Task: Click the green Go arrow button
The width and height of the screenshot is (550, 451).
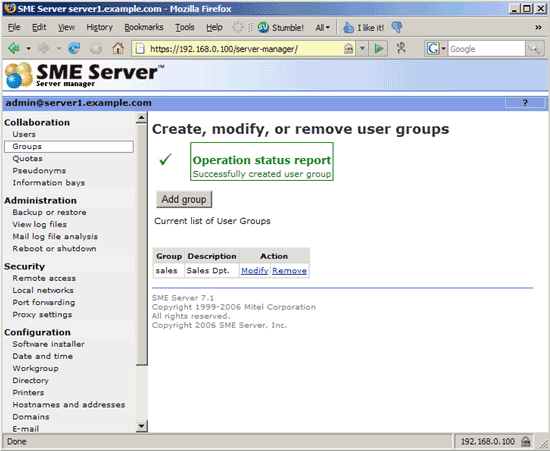Action: (x=378, y=48)
